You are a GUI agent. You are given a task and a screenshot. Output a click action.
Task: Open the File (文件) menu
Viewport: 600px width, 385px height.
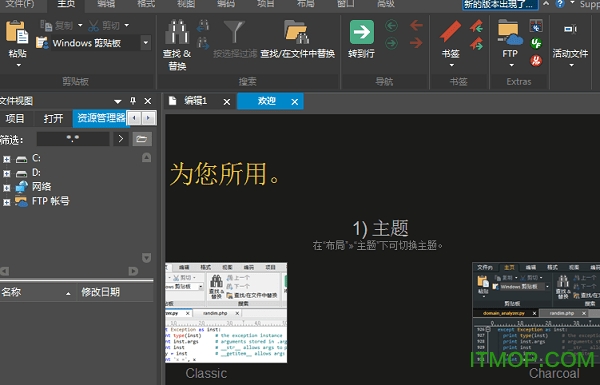point(20,3)
